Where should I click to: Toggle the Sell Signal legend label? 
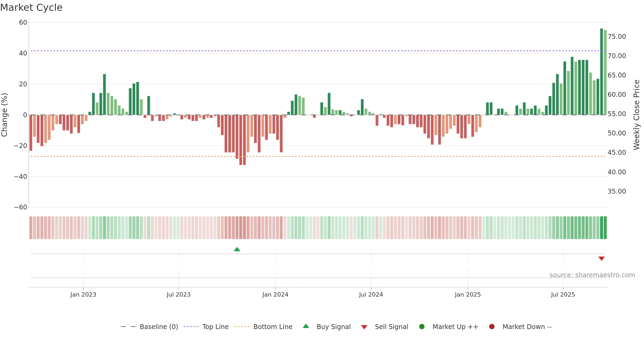coord(391,327)
